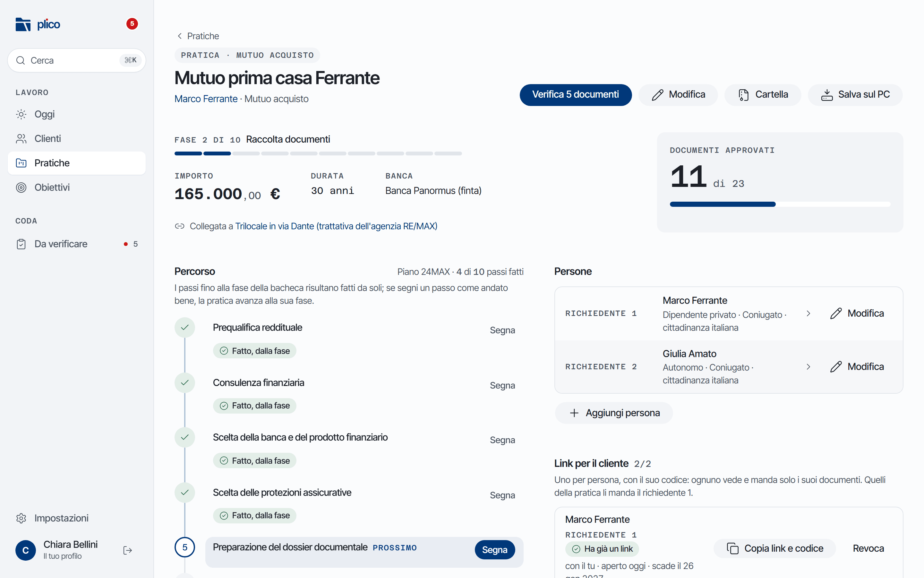This screenshot has width=924, height=578.
Task: Open Oggi in the sidebar
Action: coord(76,114)
